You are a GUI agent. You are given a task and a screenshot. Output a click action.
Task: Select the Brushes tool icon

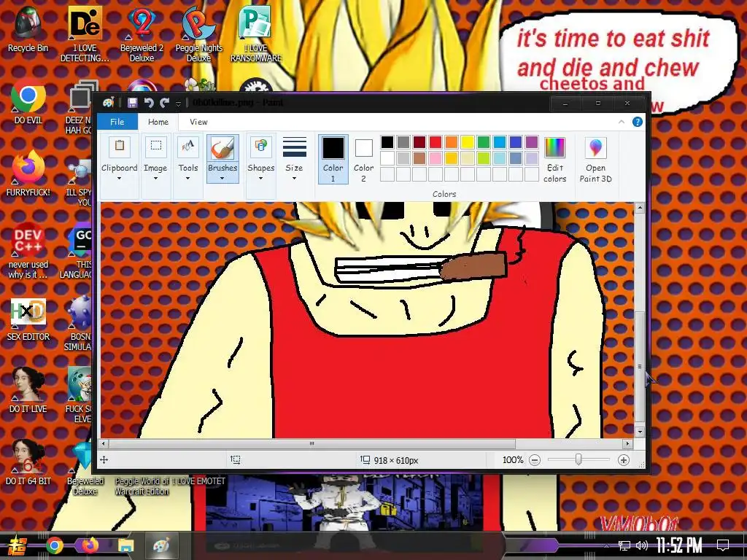222,147
